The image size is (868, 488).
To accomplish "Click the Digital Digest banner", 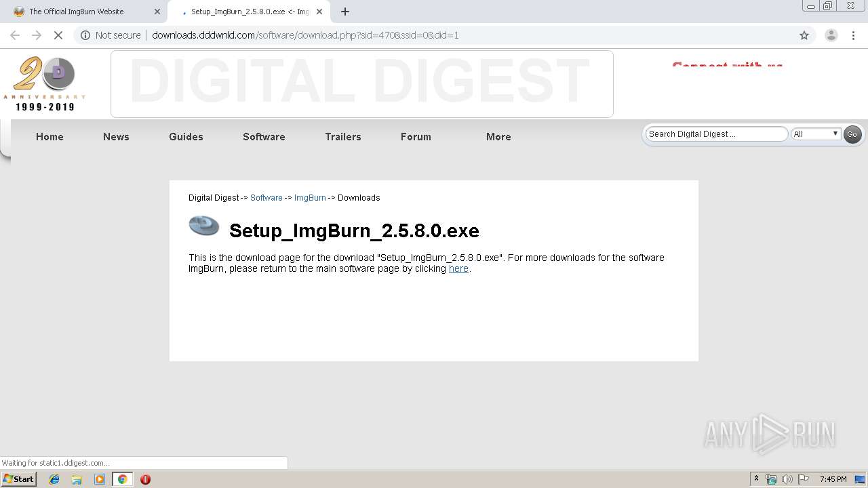I will 362,84.
